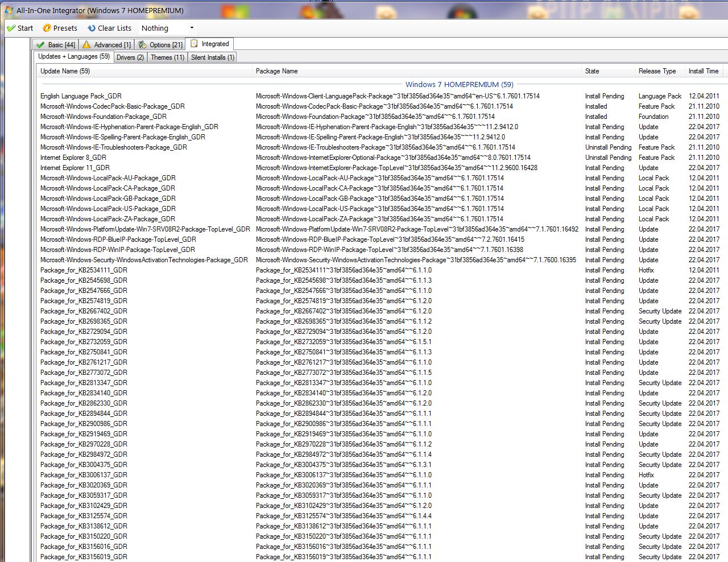The height and width of the screenshot is (562, 728).
Task: Switch to the Options [21] tab
Action: click(160, 44)
